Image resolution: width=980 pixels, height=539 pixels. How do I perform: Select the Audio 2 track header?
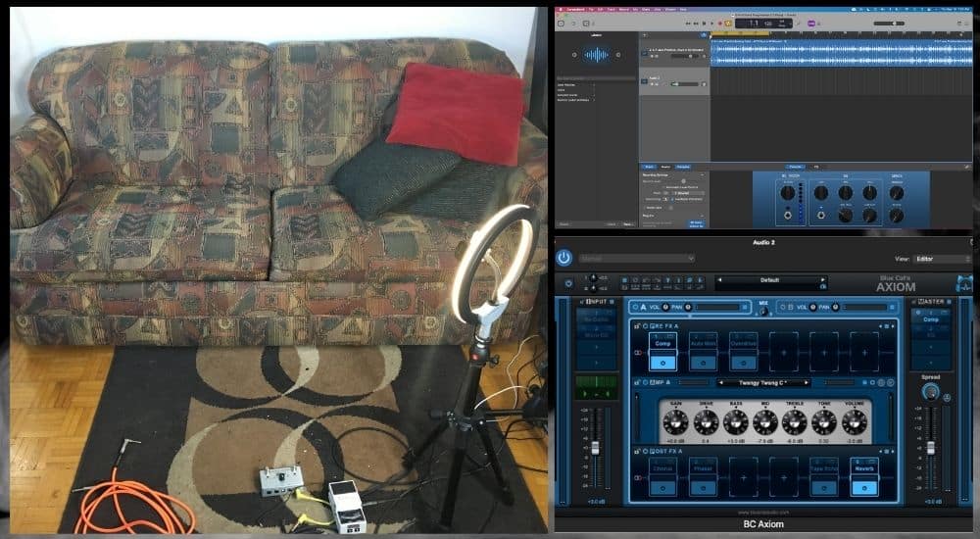pyautogui.click(x=674, y=81)
